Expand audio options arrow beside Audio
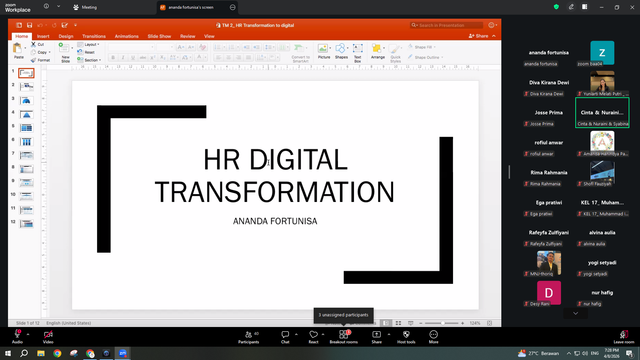This screenshot has width=640, height=360. click(28, 334)
